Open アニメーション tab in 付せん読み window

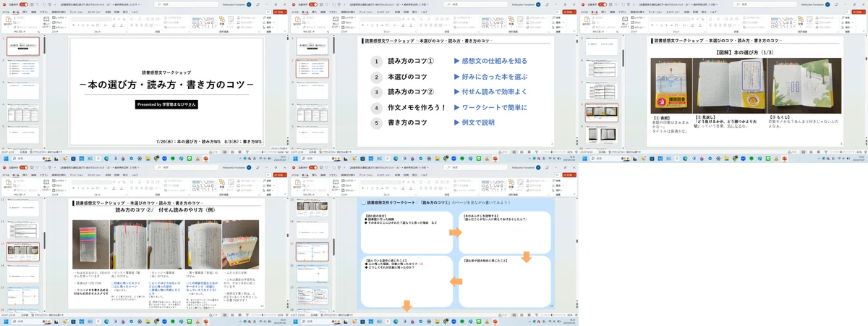pos(76,175)
